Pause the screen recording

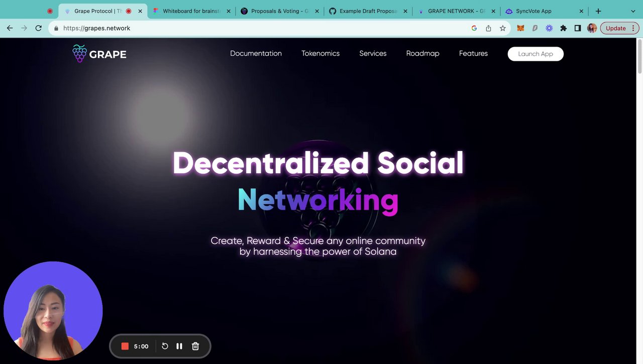179,346
